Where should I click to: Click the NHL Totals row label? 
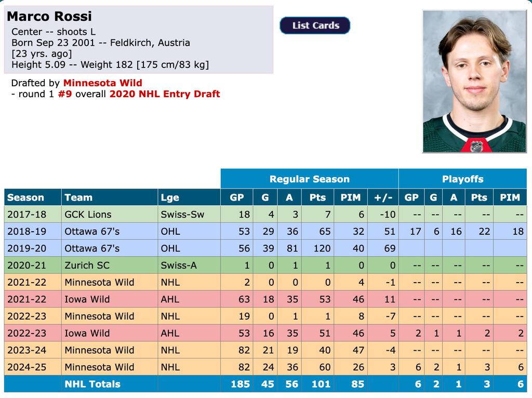(92, 384)
